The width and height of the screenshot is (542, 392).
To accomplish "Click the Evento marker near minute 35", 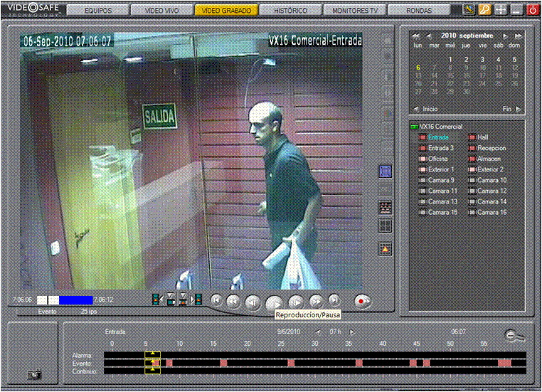I will (x=359, y=363).
